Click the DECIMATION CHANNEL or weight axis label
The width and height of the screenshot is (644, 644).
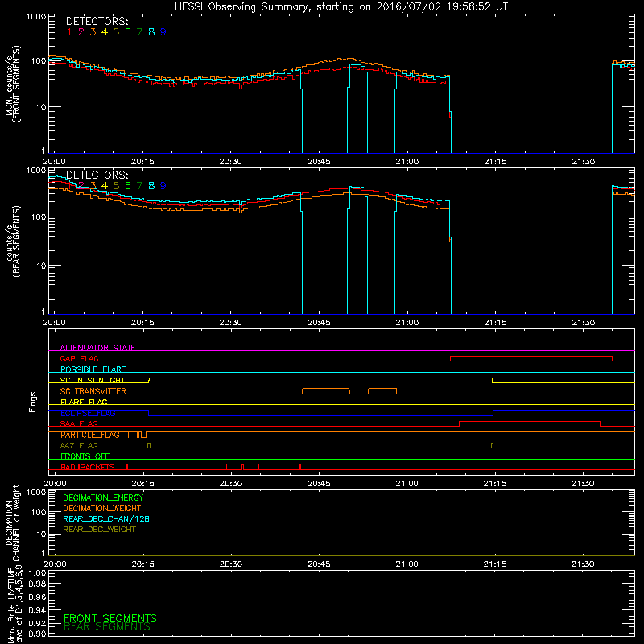(x=12, y=522)
